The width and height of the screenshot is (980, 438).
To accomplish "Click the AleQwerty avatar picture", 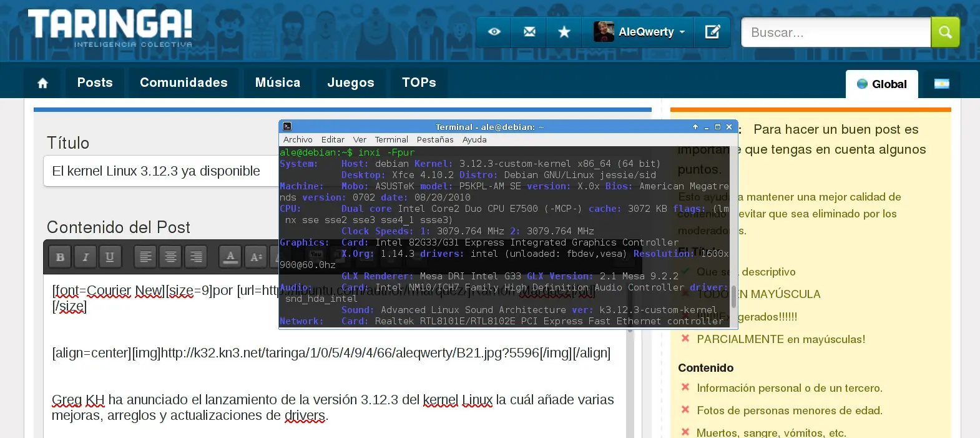I will point(604,31).
